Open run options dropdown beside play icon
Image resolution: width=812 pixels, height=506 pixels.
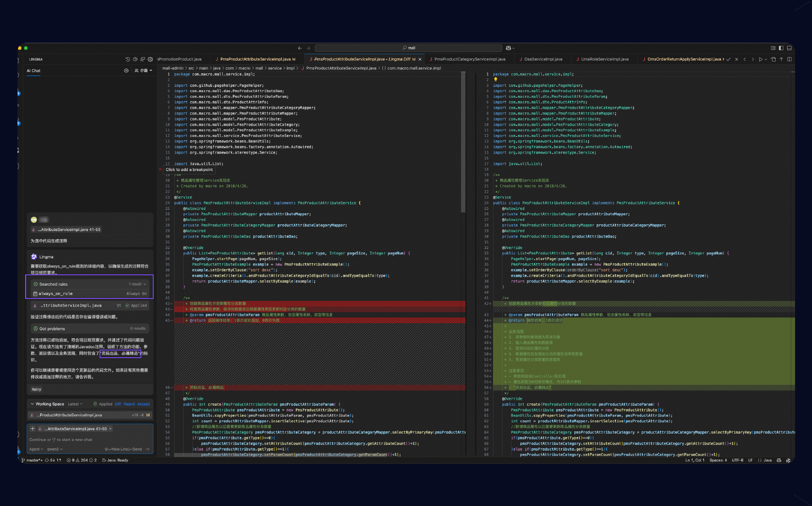[766, 59]
